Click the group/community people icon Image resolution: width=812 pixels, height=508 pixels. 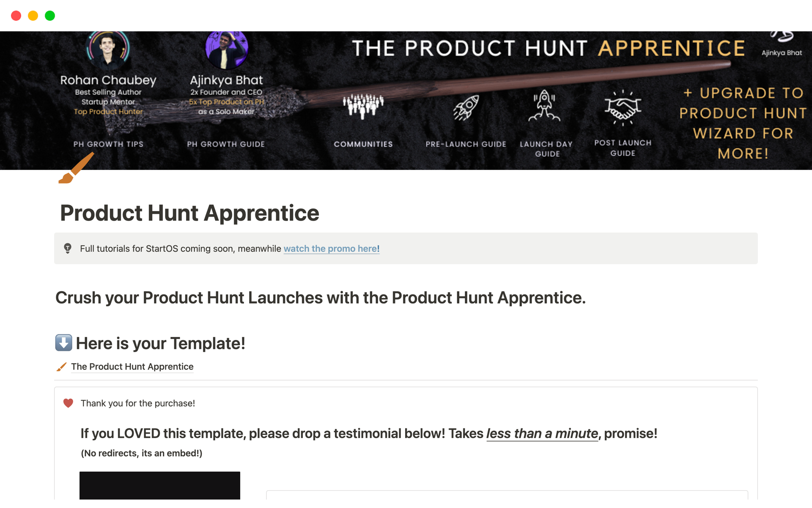[x=362, y=108]
